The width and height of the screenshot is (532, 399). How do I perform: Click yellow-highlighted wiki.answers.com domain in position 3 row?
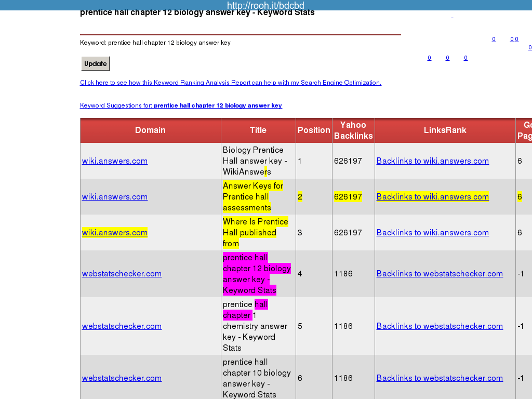(x=114, y=233)
